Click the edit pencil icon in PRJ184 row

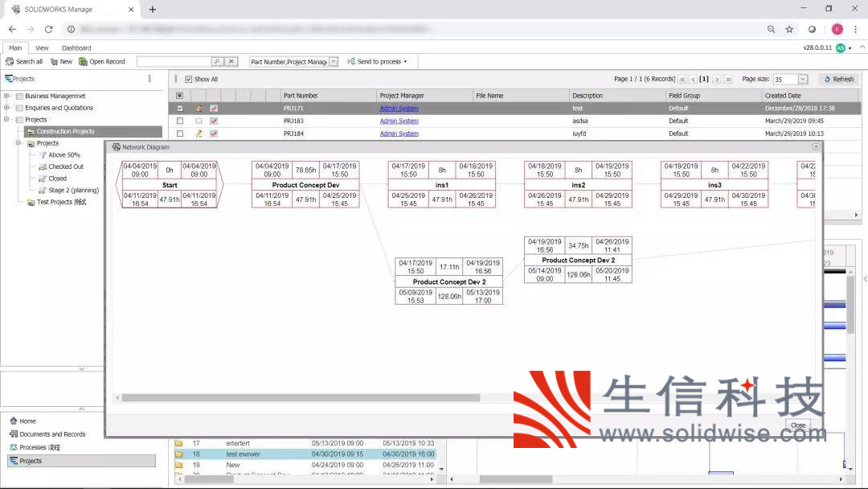[199, 134]
